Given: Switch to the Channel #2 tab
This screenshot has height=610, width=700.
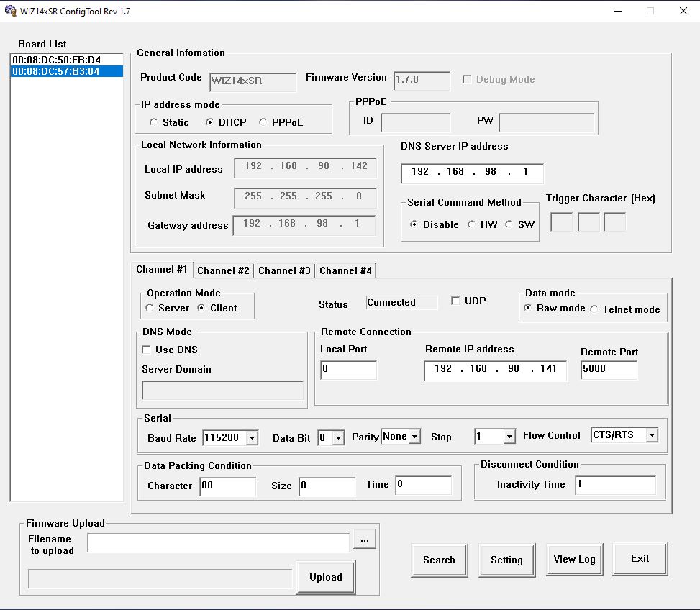Looking at the screenshot, I should point(223,271).
